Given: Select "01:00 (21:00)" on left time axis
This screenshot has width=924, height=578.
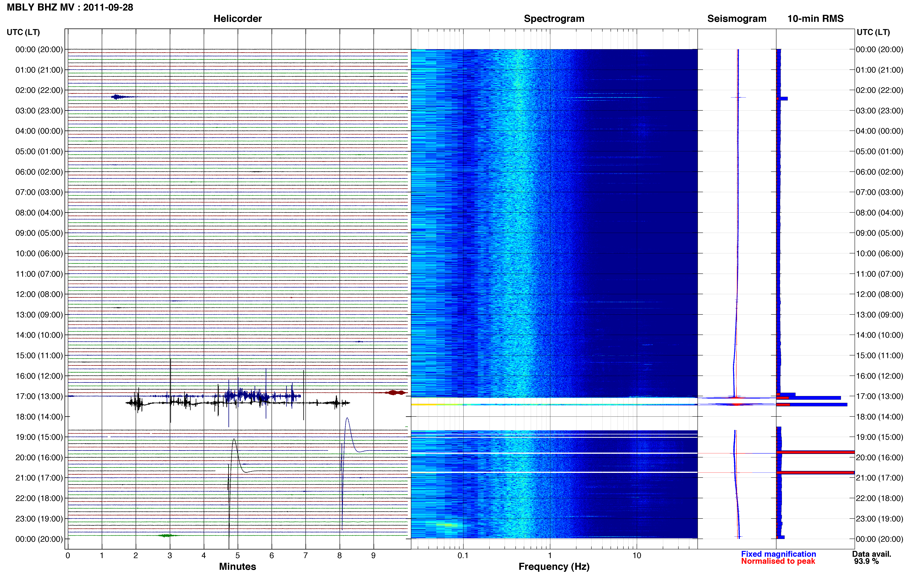Looking at the screenshot, I should (x=39, y=70).
